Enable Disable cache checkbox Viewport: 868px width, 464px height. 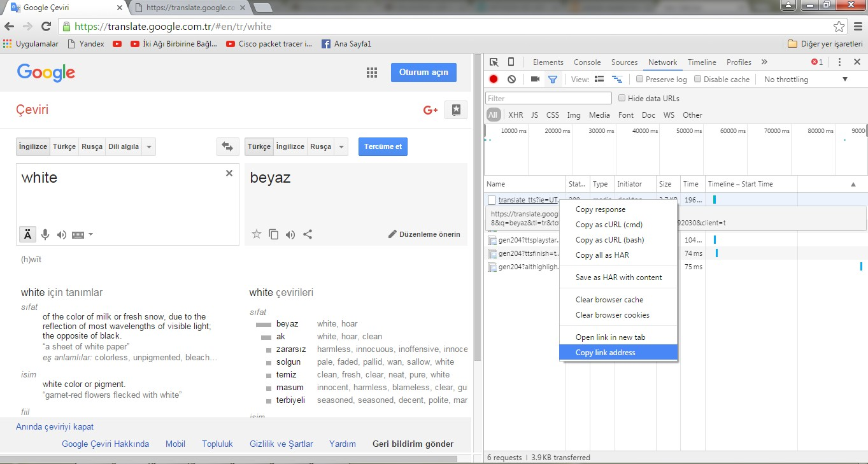697,80
